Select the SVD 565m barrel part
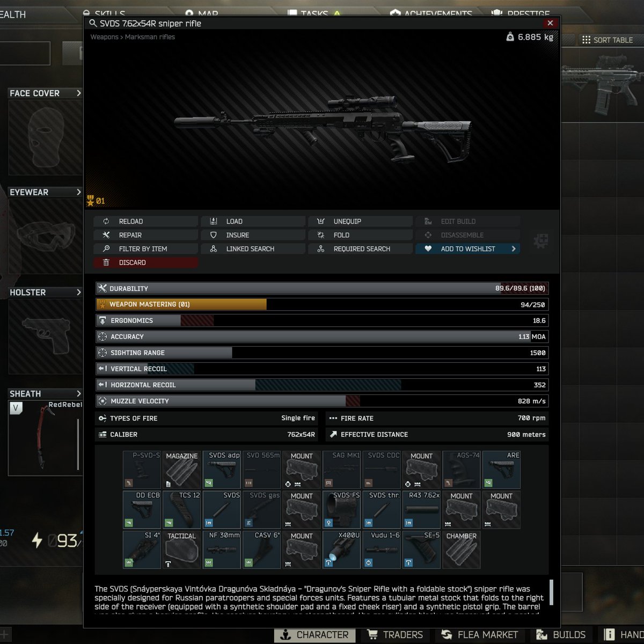644x644 pixels. [262, 470]
